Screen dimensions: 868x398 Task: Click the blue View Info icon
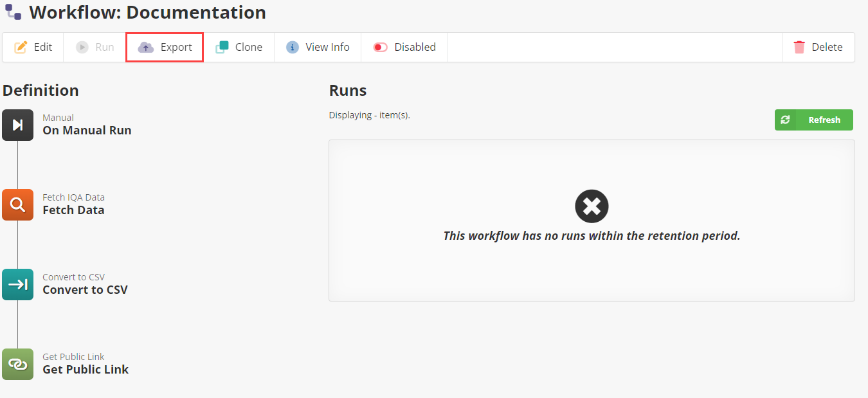(x=293, y=47)
